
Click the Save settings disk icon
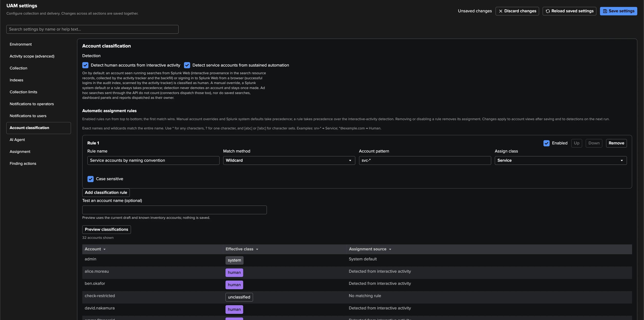point(605,11)
